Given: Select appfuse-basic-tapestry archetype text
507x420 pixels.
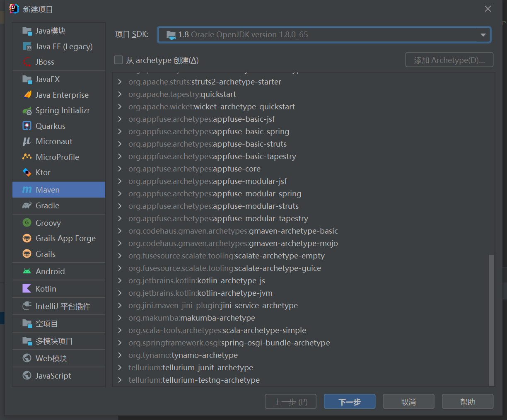Looking at the screenshot, I should click(254, 157).
